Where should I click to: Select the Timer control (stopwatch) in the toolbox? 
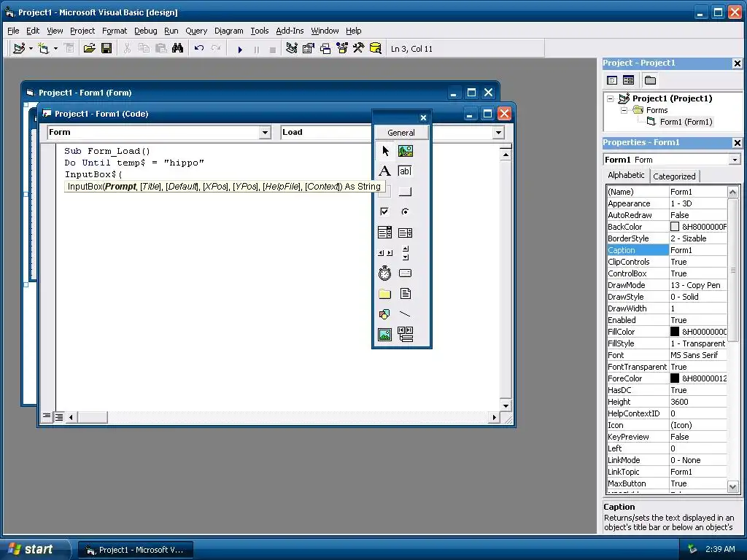pos(385,273)
